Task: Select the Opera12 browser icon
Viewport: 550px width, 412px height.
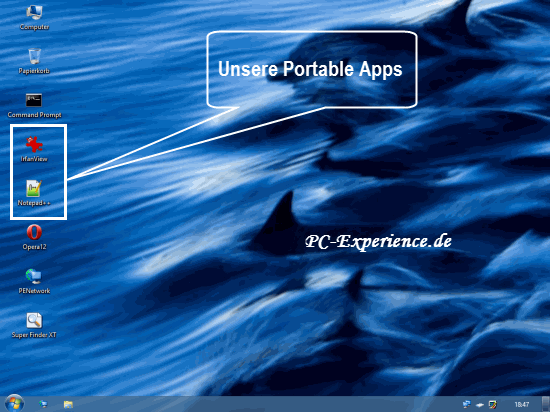Action: (34, 237)
